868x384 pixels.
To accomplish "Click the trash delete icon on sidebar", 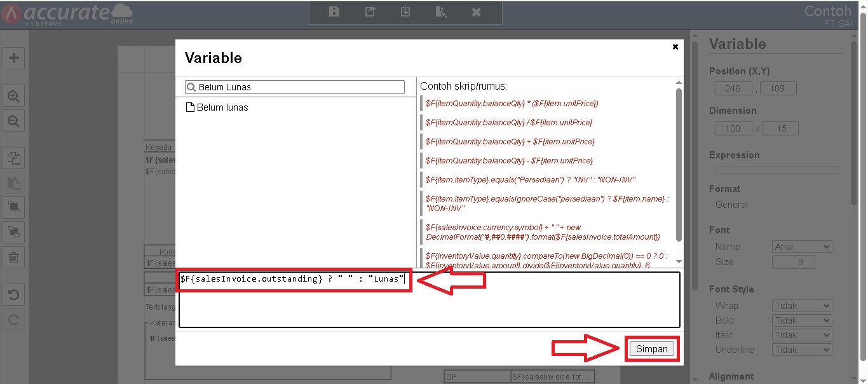I will [13, 257].
